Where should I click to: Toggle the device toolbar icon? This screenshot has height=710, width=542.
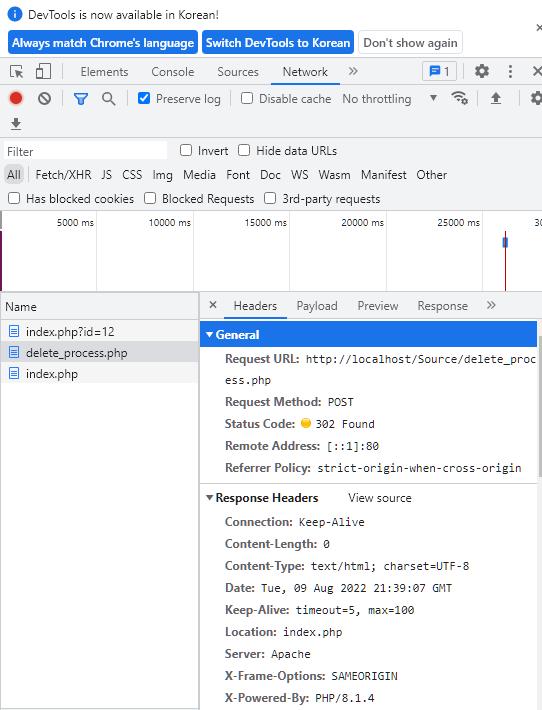tap(43, 72)
